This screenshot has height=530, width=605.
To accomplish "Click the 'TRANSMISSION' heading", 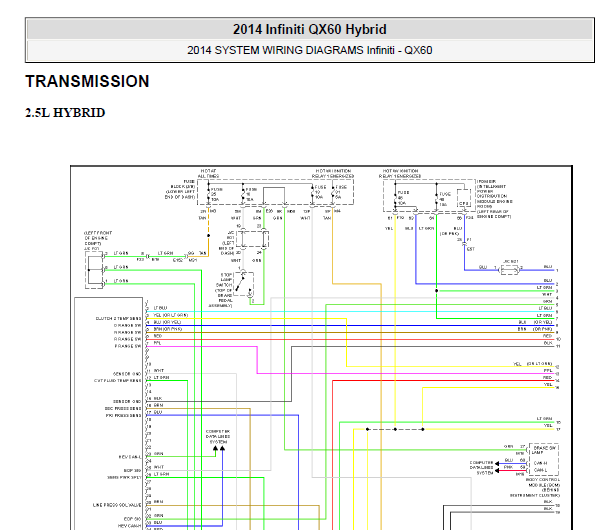I will [87, 81].
